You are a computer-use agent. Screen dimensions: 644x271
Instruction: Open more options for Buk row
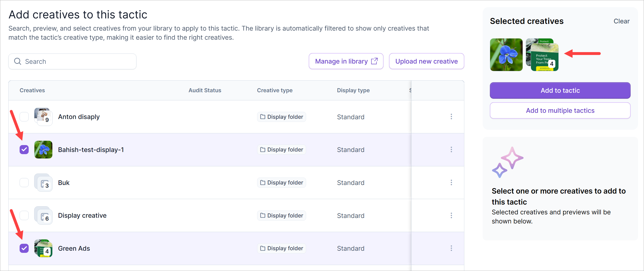(451, 183)
